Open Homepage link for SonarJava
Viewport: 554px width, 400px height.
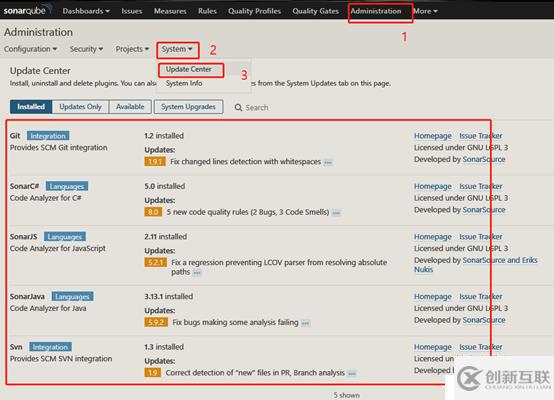(433, 296)
